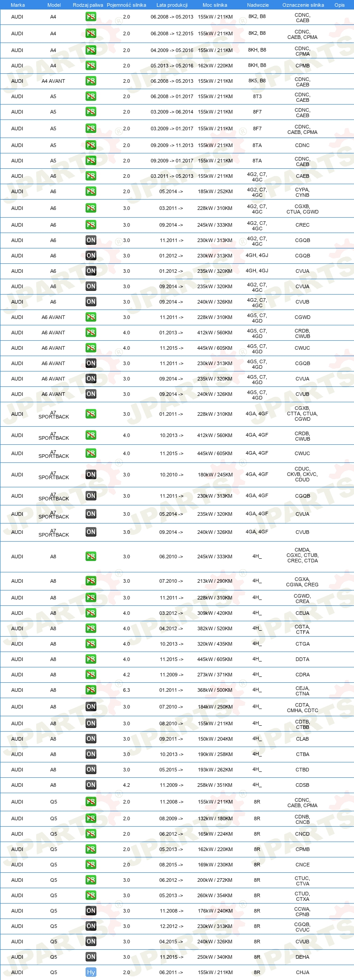Click the 'Marka' column header

(18, 5)
